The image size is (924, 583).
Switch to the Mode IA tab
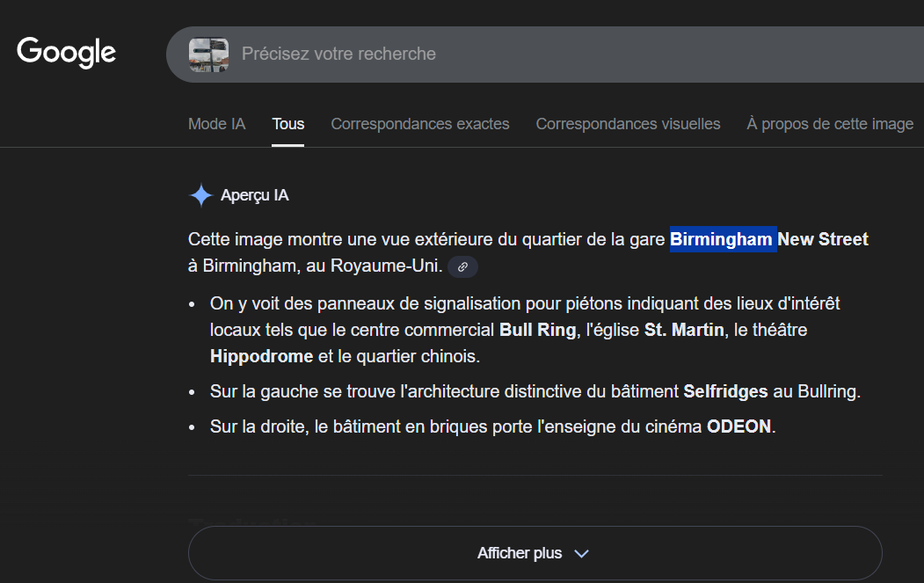[x=216, y=124]
